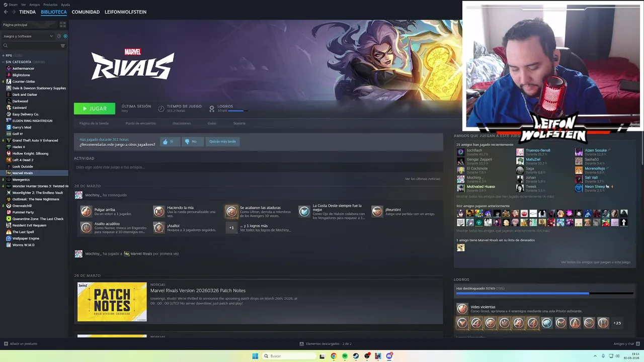
Task: Open Punto de encuentro link
Action: tap(140, 123)
